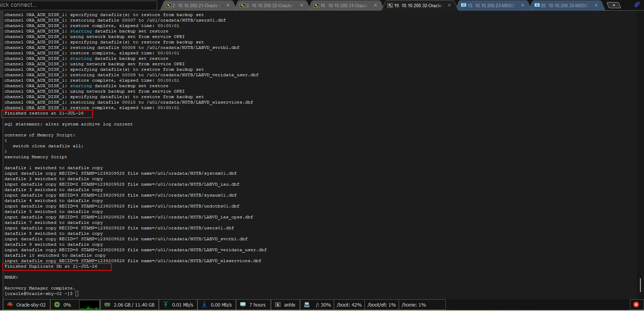Click the download speed arrow icon
The height and width of the screenshot is (311, 644).
(x=204, y=305)
